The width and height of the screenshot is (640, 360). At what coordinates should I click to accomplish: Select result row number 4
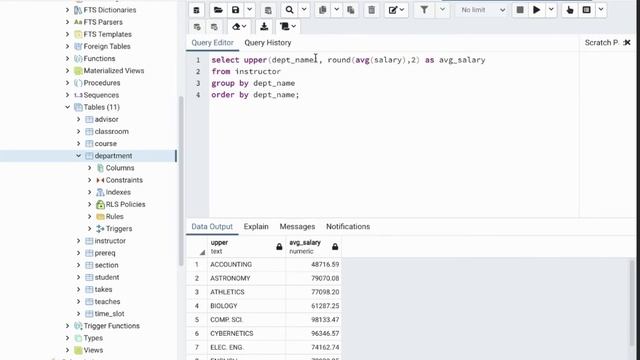(x=197, y=306)
